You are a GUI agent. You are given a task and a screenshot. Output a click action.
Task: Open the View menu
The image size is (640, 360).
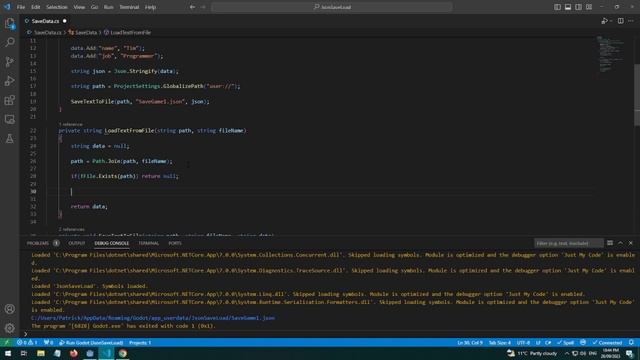coord(79,7)
